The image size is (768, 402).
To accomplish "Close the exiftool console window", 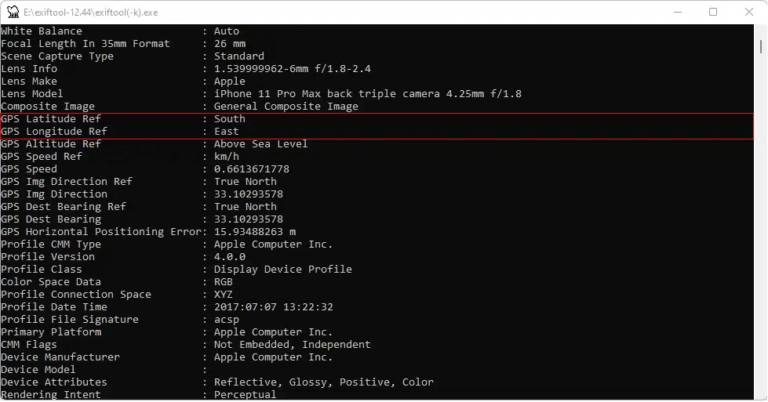I will pyautogui.click(x=749, y=12).
